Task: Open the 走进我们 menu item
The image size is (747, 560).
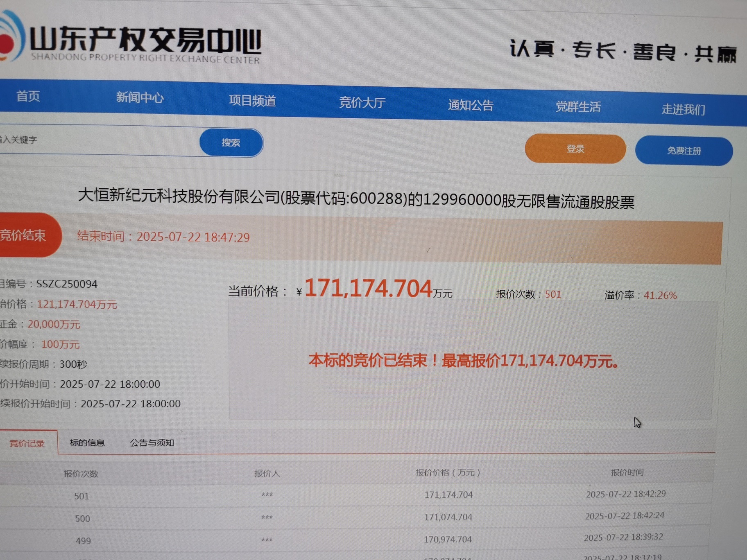Action: click(x=684, y=109)
